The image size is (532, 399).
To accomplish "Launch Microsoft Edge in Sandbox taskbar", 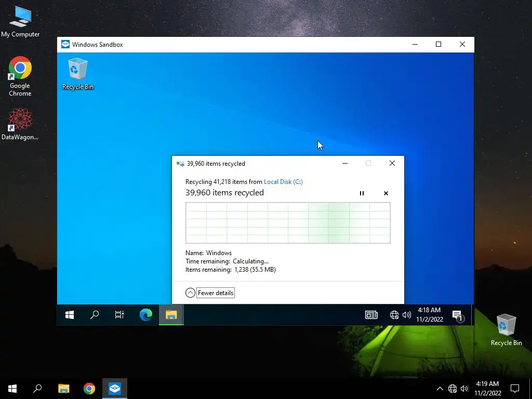I will pyautogui.click(x=146, y=315).
